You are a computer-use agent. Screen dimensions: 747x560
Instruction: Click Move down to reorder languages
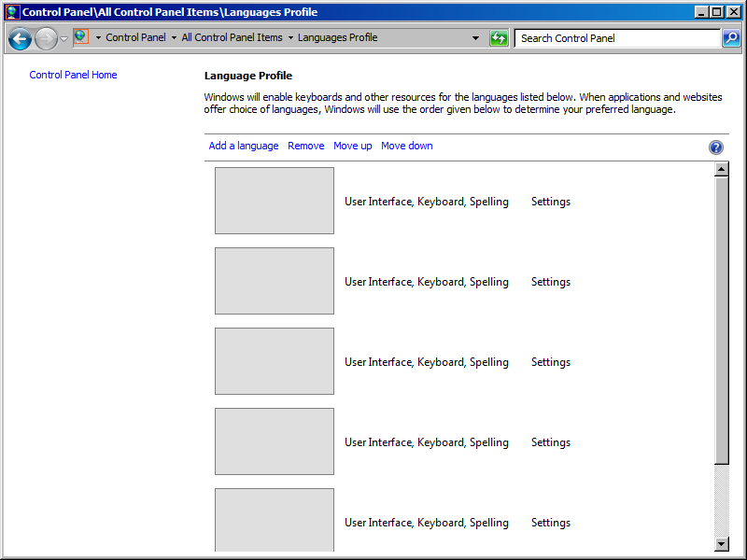coord(406,146)
